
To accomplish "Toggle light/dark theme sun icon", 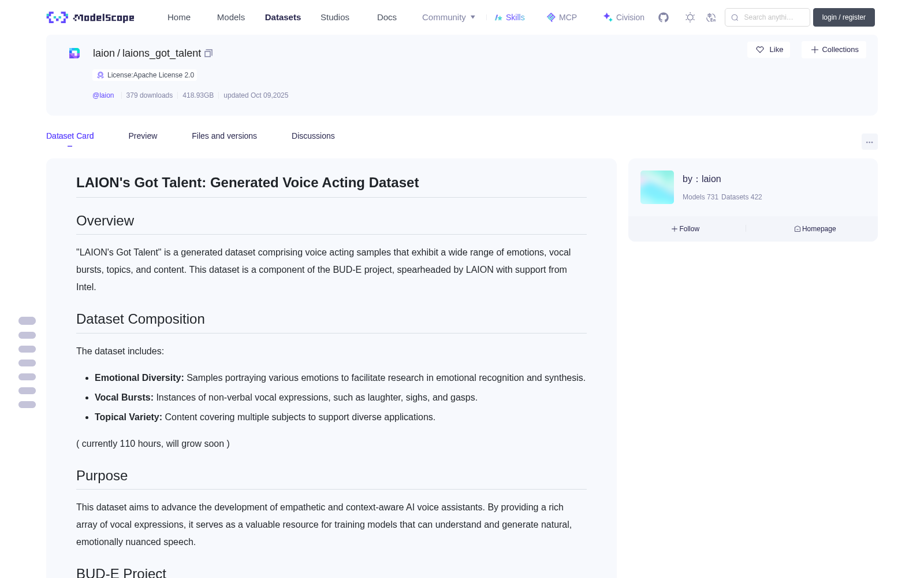I will [x=690, y=17].
